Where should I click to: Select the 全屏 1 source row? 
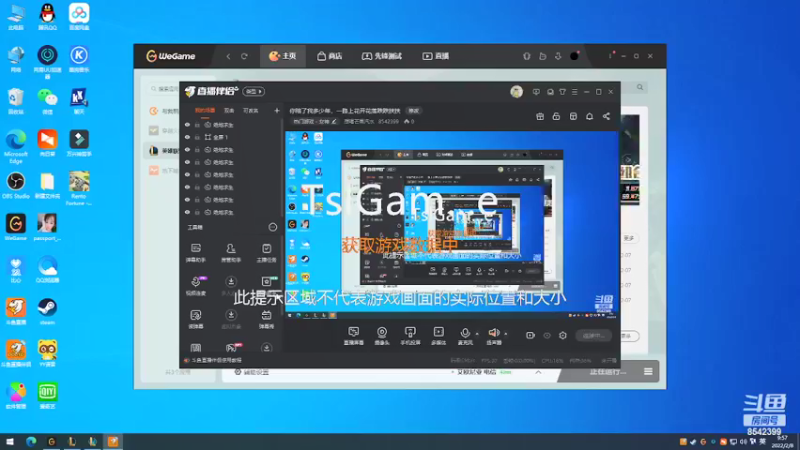pyautogui.click(x=230, y=137)
